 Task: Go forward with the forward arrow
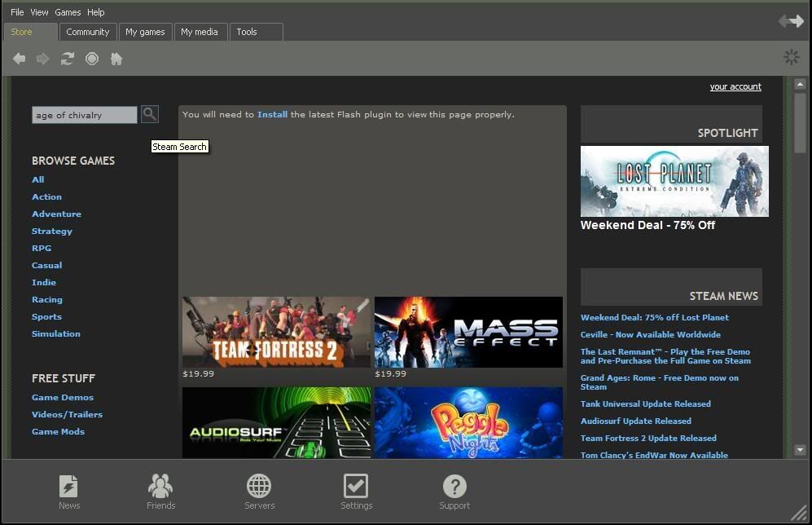pos(42,59)
